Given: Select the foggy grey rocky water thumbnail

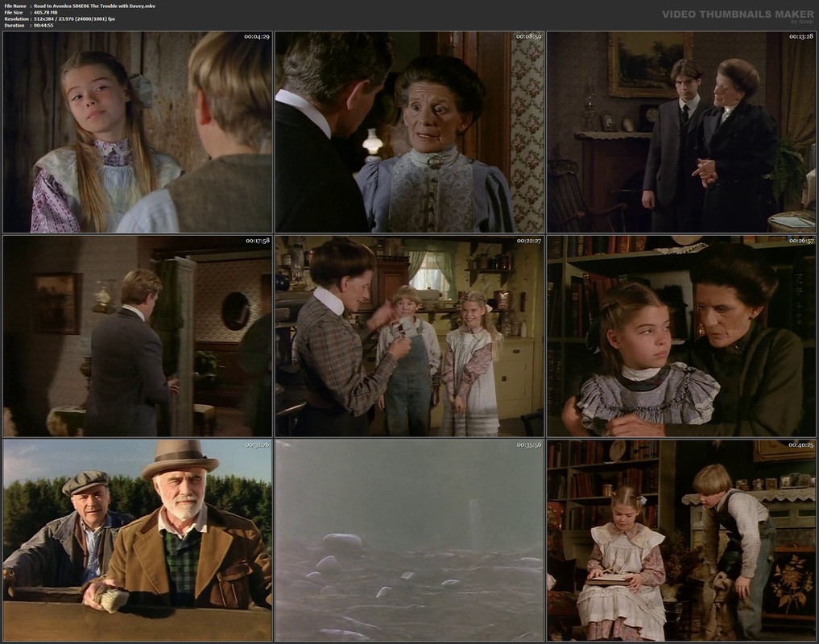Looking at the screenshot, I should tap(409, 541).
